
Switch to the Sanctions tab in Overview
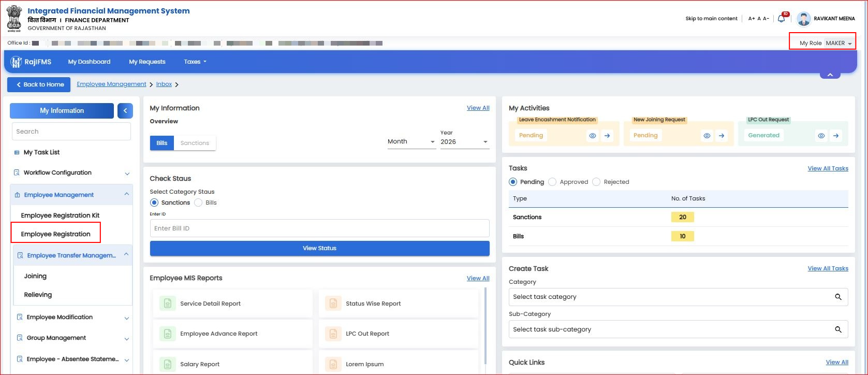point(195,143)
